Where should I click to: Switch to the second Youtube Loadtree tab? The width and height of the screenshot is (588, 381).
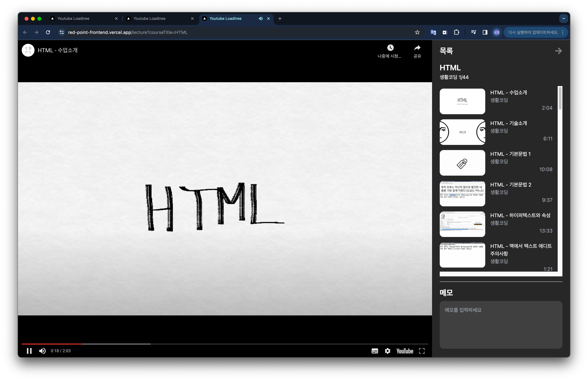click(x=149, y=19)
